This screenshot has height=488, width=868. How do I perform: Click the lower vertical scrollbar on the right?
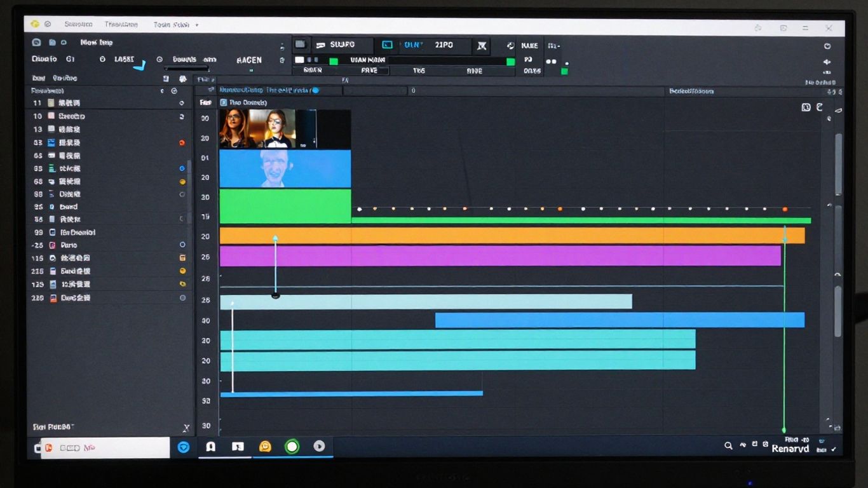tap(838, 311)
